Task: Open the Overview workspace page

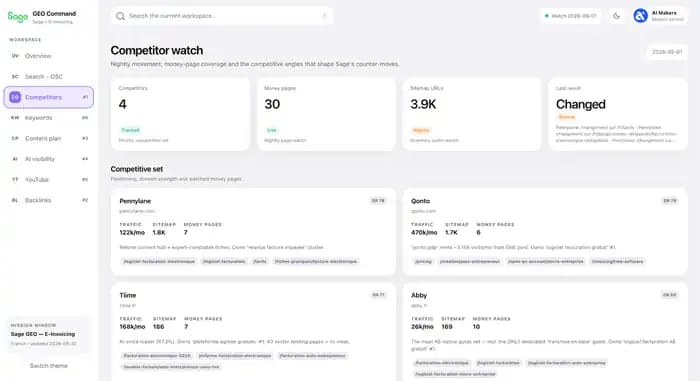Action: point(49,56)
